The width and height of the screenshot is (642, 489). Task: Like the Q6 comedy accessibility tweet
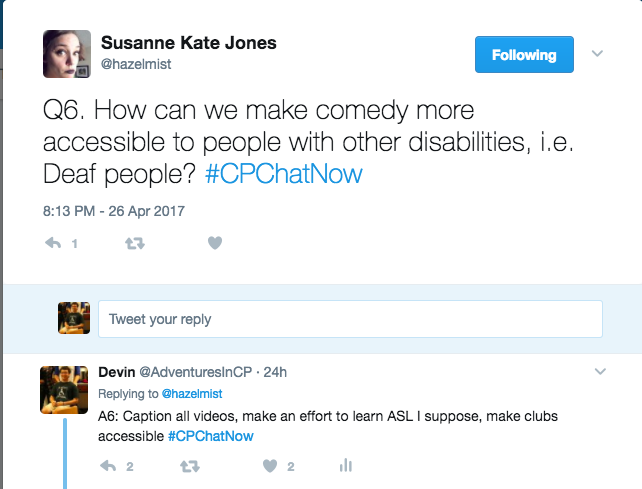[214, 243]
